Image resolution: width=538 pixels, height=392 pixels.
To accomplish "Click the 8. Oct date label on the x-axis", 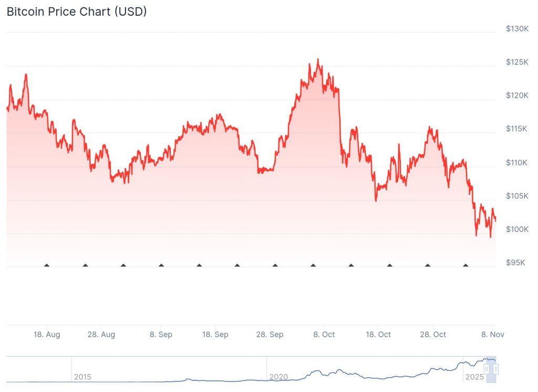I will click(x=324, y=335).
